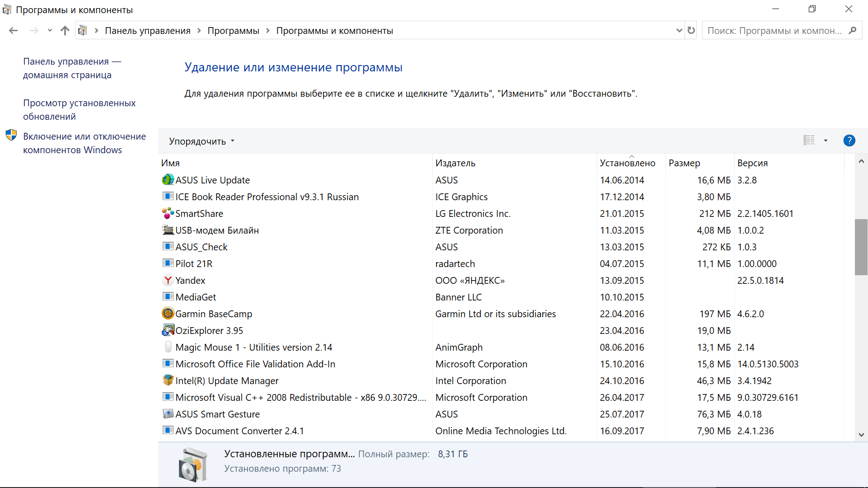
Task: Expand view options arrow beside layout icon
Action: (826, 141)
